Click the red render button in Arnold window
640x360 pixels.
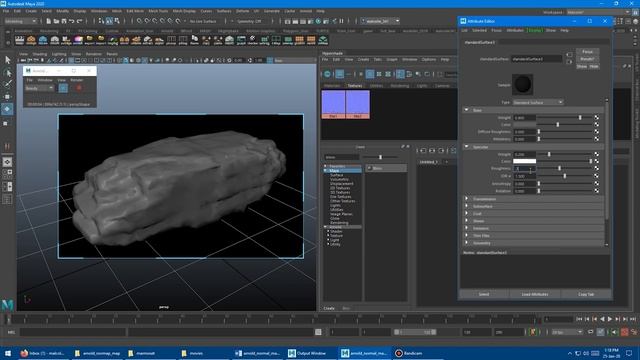click(79, 88)
